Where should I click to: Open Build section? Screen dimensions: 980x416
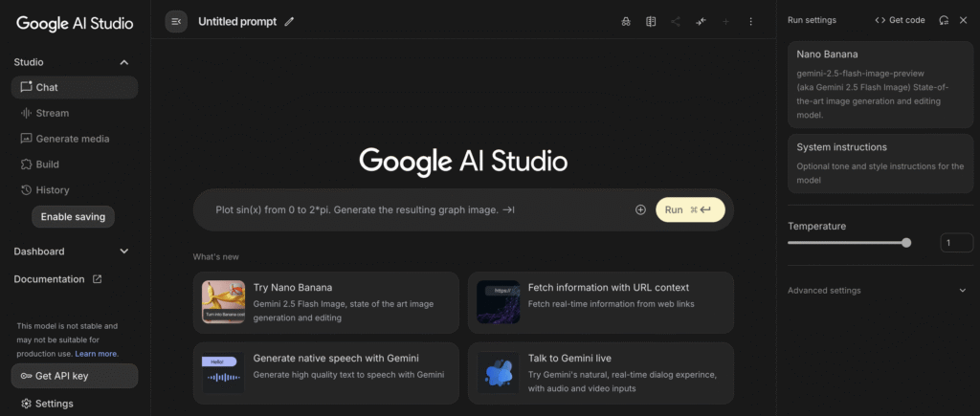click(x=75, y=164)
